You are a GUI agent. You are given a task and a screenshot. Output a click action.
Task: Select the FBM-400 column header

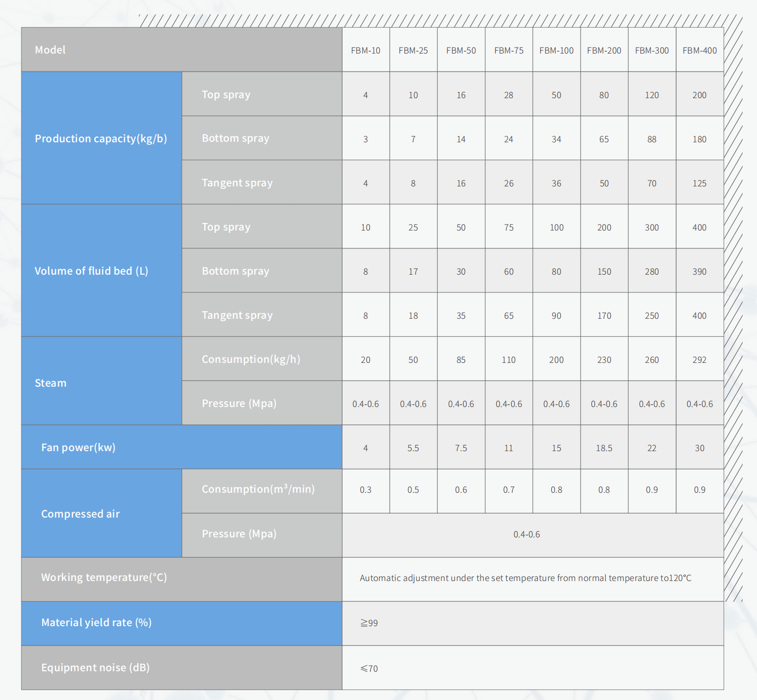click(699, 50)
